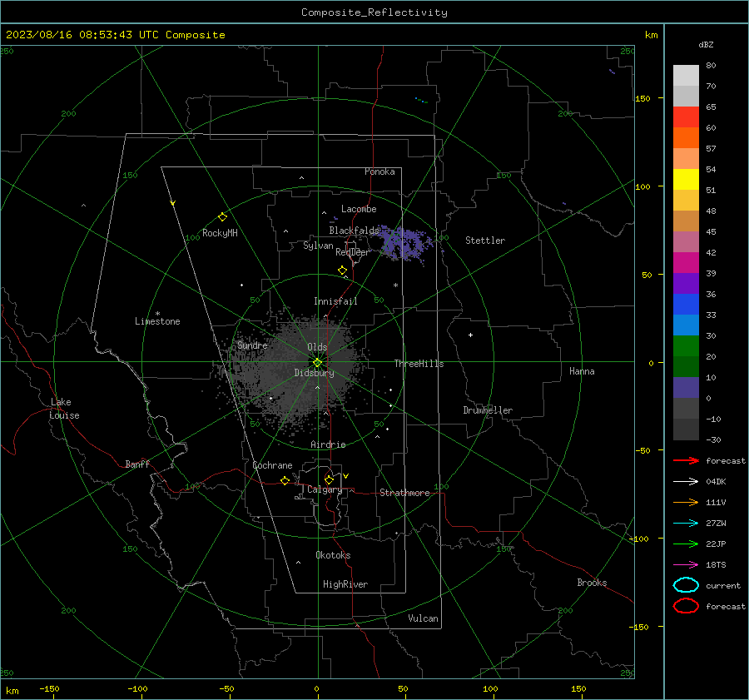Click the green 30 dBZ color swatch
Screen dimensions: 749x700
coord(686,346)
